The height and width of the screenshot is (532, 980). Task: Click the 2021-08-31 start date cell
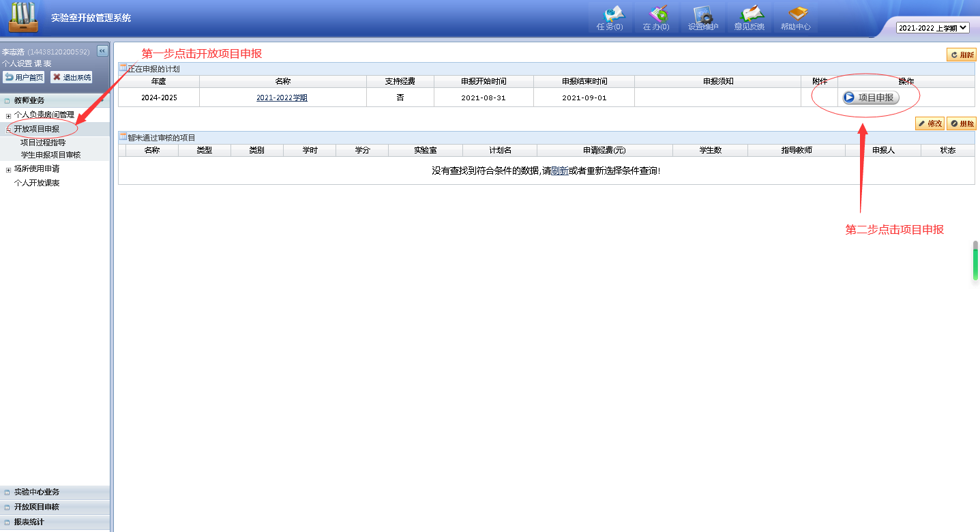[x=484, y=98]
